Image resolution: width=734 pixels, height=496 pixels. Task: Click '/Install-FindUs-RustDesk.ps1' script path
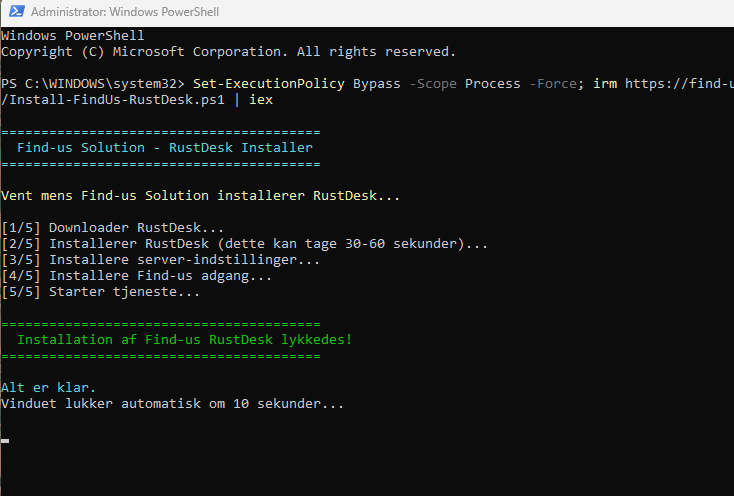(x=113, y=100)
